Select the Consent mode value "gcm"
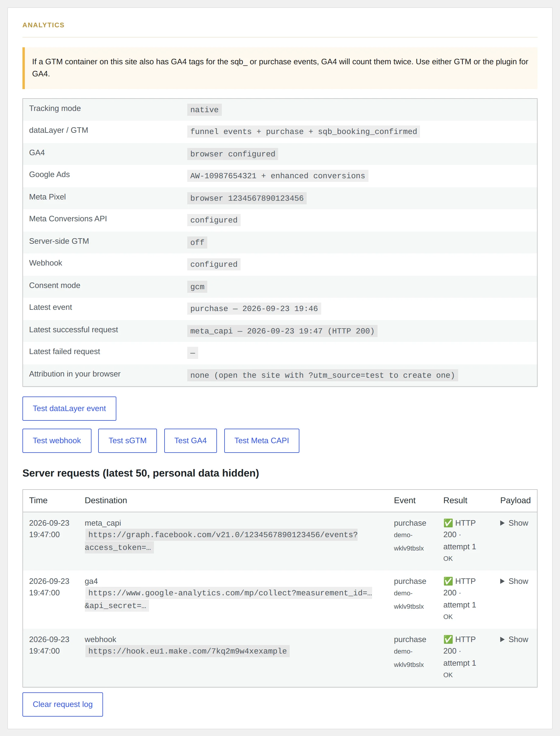This screenshot has width=560, height=736. (x=197, y=286)
